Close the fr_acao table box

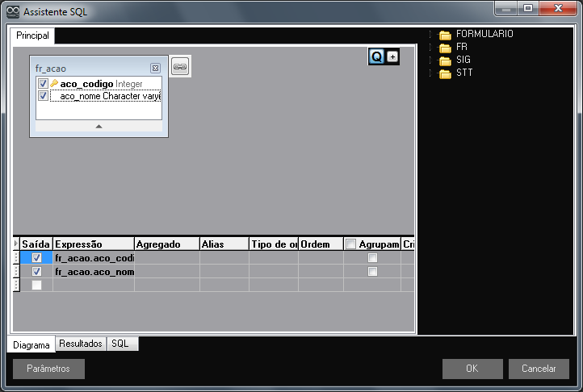click(x=155, y=69)
